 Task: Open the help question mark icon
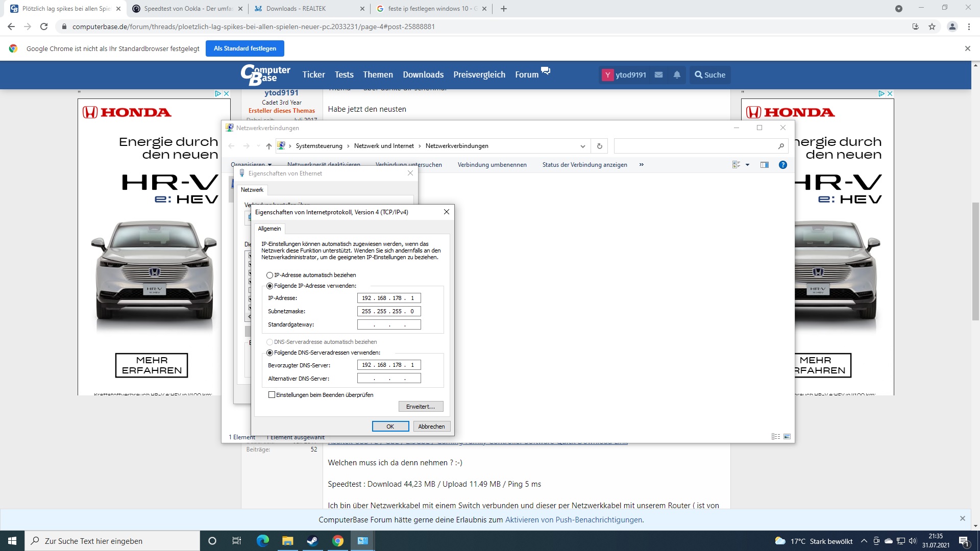(782, 165)
